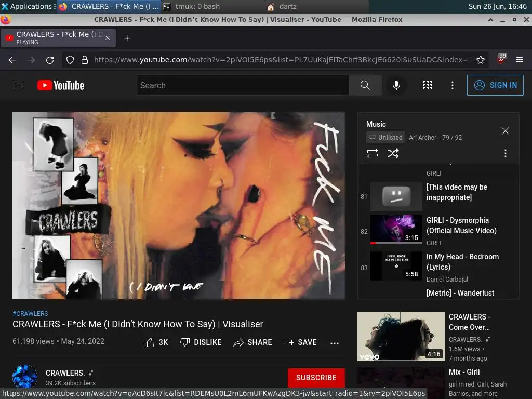Click the Firefox CRAWLERS taskbar entry
Screen dimensions: 532x399
pyautogui.click(x=109, y=6)
